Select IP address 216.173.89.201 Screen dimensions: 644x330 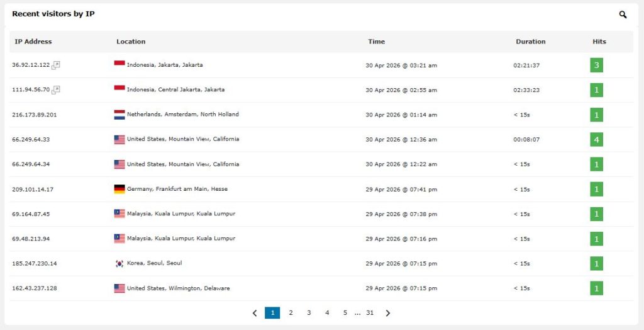click(x=35, y=115)
